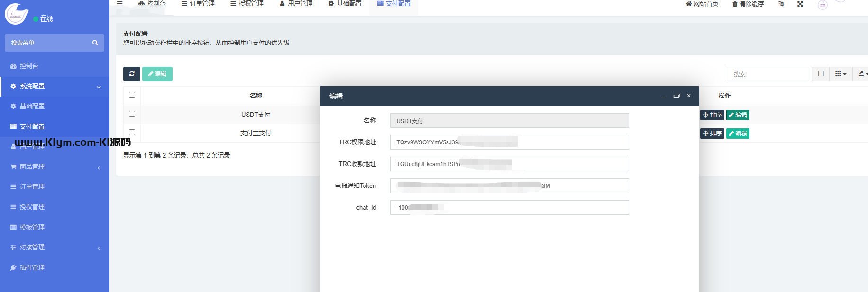The width and height of the screenshot is (868, 292).
Task: Close the 编辑 dialog
Action: (689, 96)
